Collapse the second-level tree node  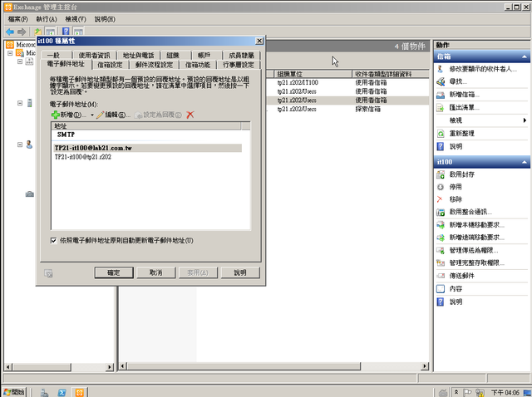[x=20, y=61]
